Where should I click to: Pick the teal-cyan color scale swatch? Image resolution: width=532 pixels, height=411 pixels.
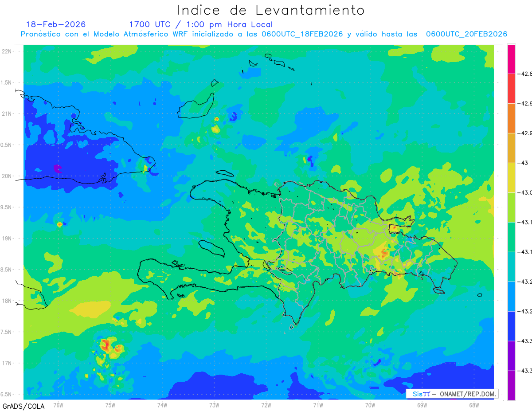[511, 266]
